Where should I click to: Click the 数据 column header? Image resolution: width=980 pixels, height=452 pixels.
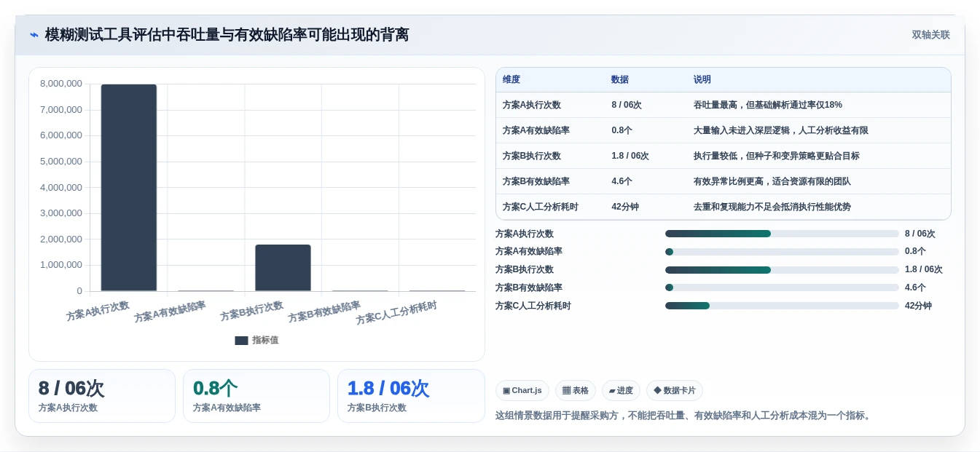[x=620, y=79]
